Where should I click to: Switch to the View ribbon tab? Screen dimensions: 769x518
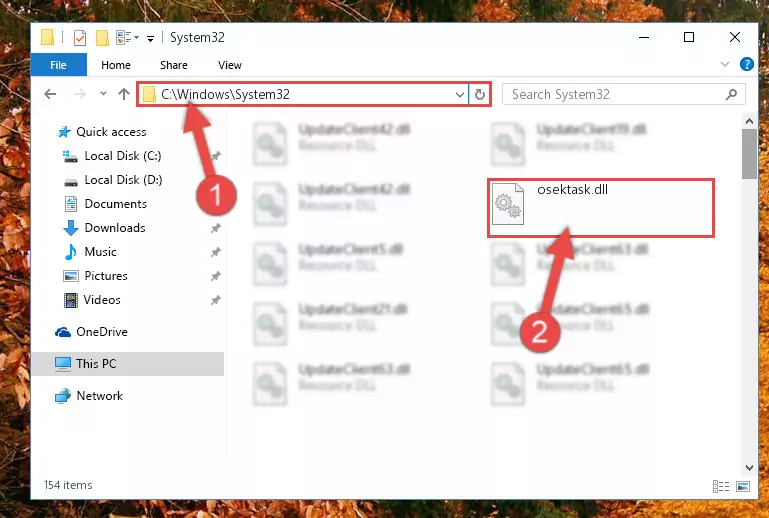(230, 65)
